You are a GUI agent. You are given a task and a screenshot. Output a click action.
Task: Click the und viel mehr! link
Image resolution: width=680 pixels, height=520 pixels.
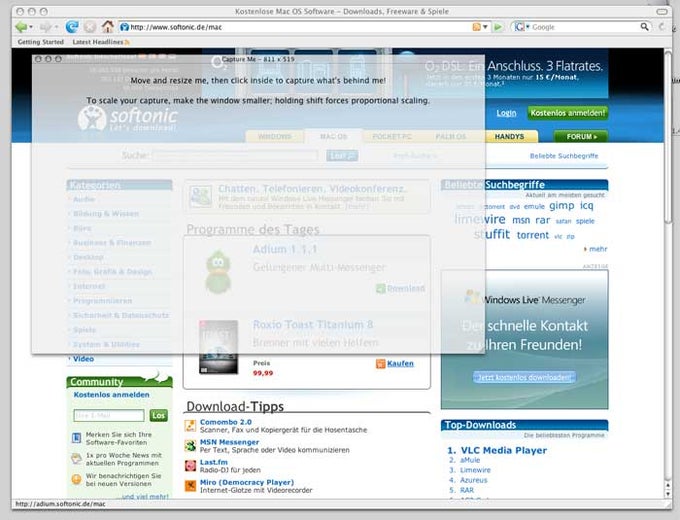145,496
